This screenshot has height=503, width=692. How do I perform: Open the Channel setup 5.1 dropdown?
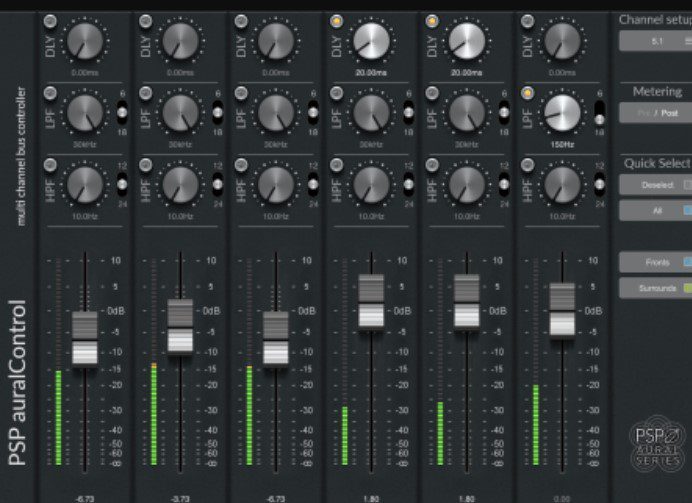click(655, 41)
